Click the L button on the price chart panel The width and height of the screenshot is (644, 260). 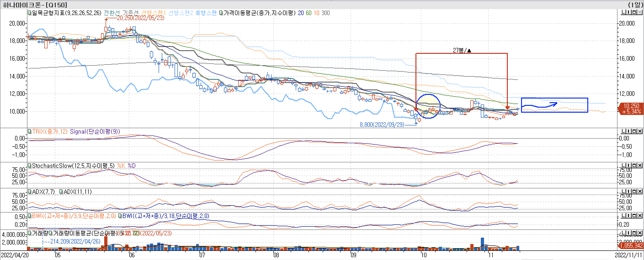[x=623, y=12]
